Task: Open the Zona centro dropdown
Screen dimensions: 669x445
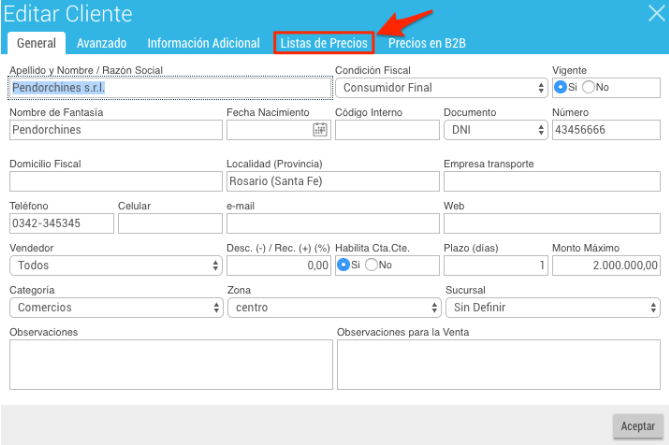Action: point(334,308)
